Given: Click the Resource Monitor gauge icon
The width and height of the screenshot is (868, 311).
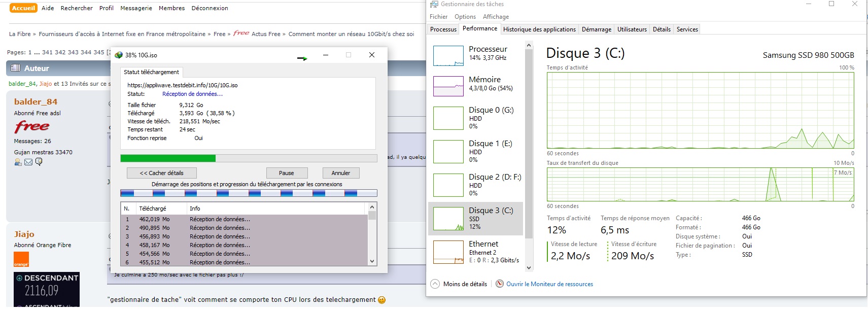Looking at the screenshot, I should [500, 284].
